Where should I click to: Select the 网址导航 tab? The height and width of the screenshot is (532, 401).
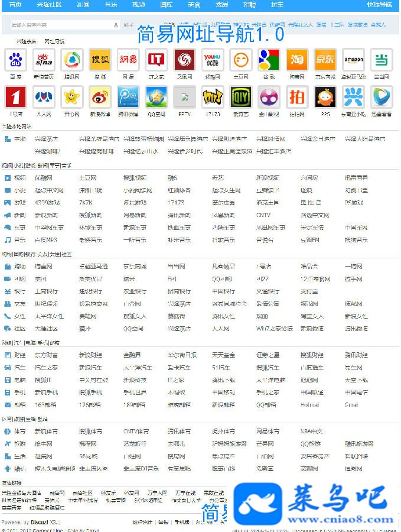[x=54, y=41]
